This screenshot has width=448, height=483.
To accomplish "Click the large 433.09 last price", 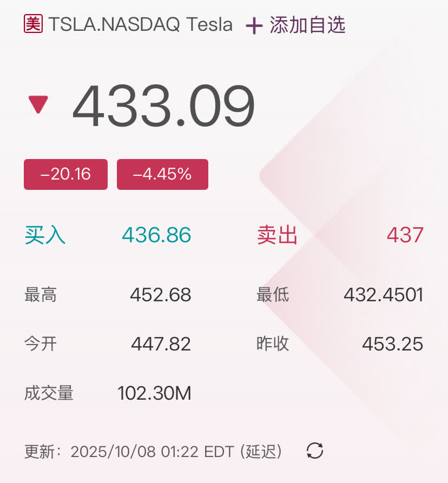I will [163, 106].
